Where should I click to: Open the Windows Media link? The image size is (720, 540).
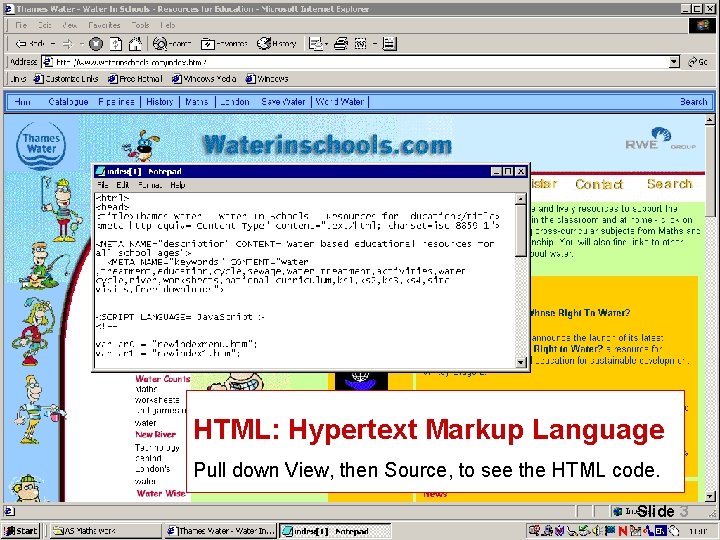point(204,79)
